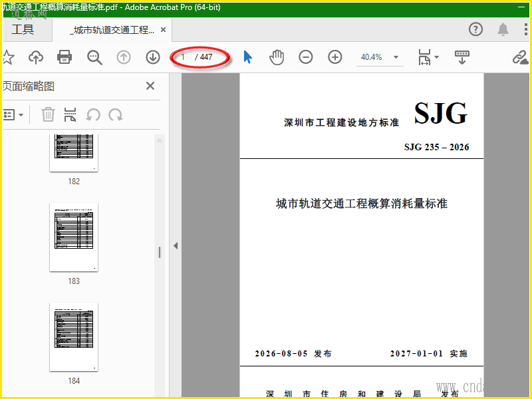The width and height of the screenshot is (532, 399).
Task: Click the 深圳市工程建设地方标准 heading
Action: (341, 122)
